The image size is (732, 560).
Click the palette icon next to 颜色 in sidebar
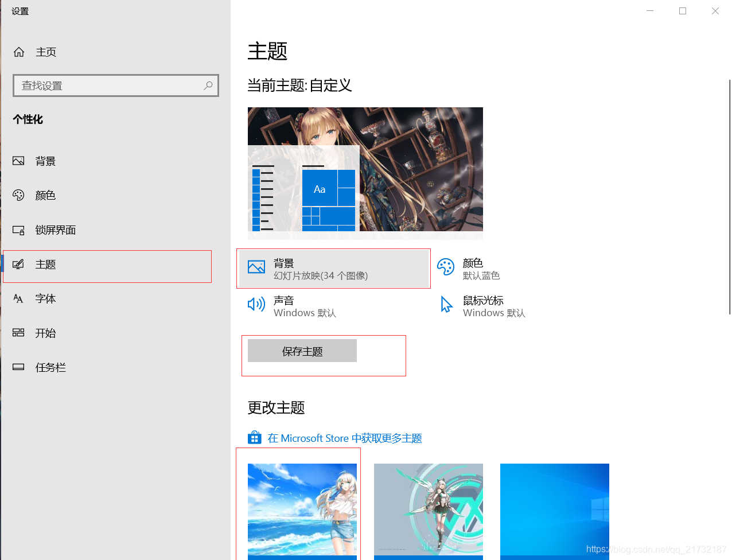point(18,196)
